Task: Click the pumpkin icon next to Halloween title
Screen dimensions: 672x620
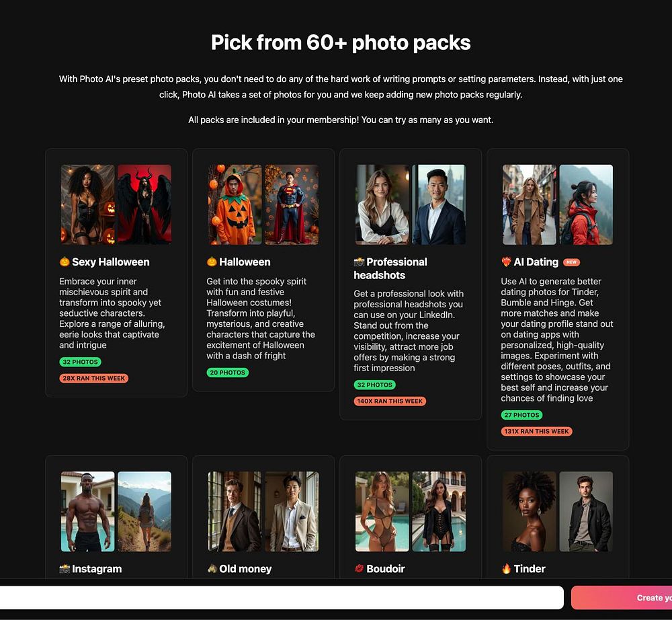Action: [212, 262]
